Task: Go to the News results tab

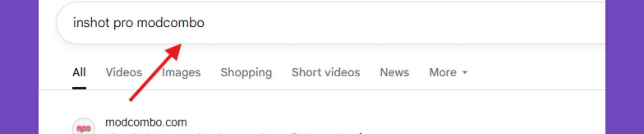Action: [394, 72]
